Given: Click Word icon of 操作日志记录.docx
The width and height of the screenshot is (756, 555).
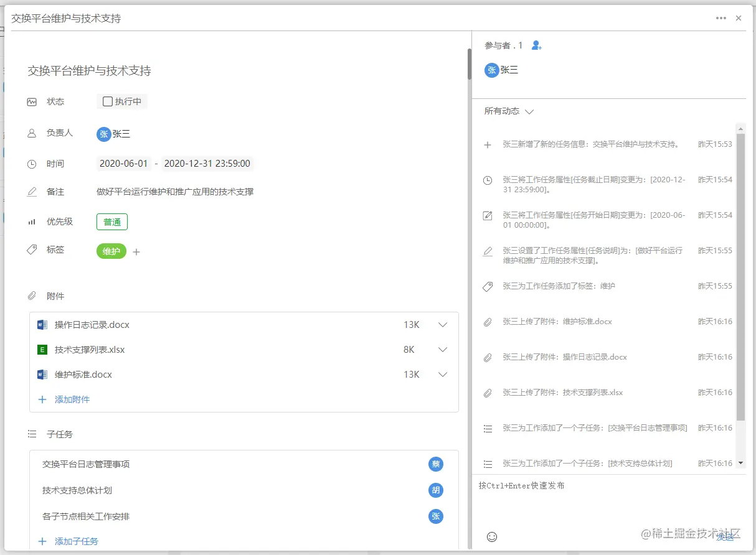Looking at the screenshot, I should (42, 325).
